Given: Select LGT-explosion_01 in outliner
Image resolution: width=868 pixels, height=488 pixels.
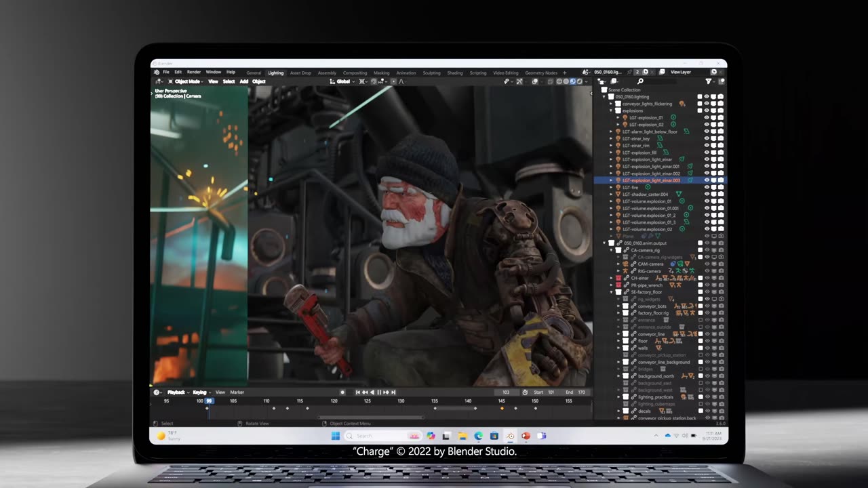Looking at the screenshot, I should tap(646, 118).
